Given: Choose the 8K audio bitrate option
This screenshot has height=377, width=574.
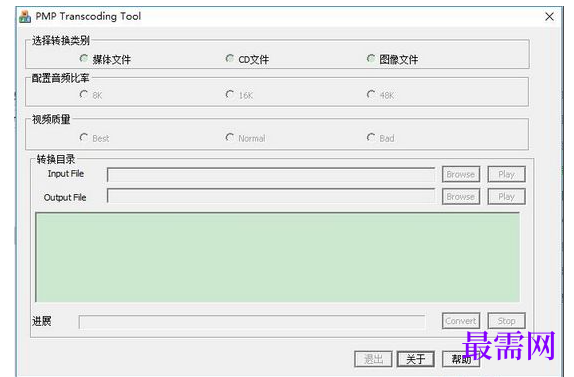Looking at the screenshot, I should coord(84,94).
